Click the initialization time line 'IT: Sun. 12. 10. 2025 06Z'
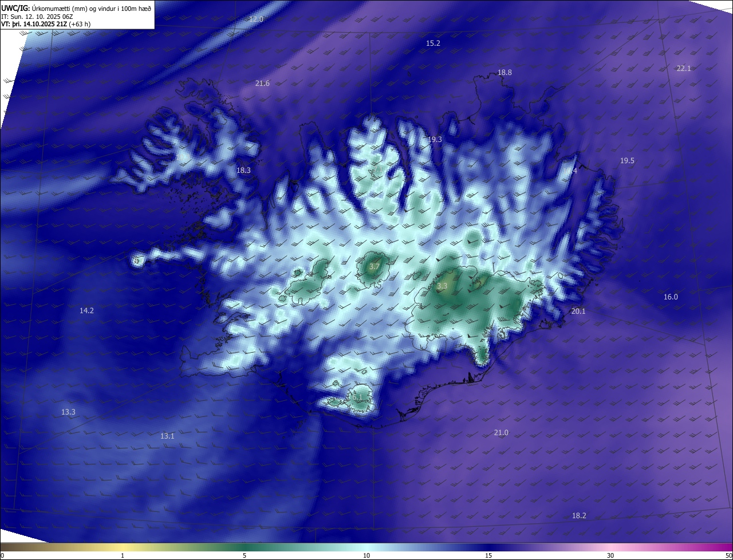This screenshot has height=560, width=733. click(37, 17)
